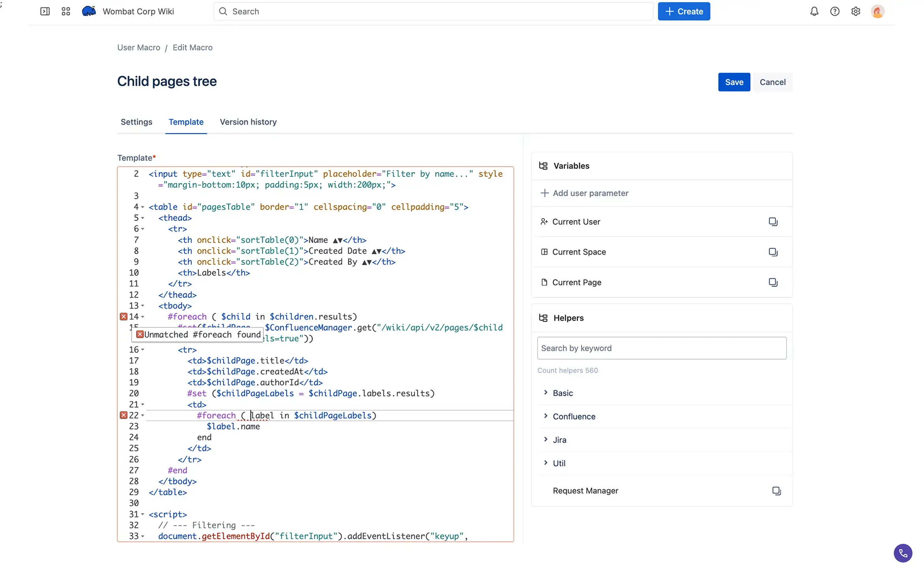Copy the Current Page variable
The width and height of the screenshot is (924, 573).
(x=773, y=282)
